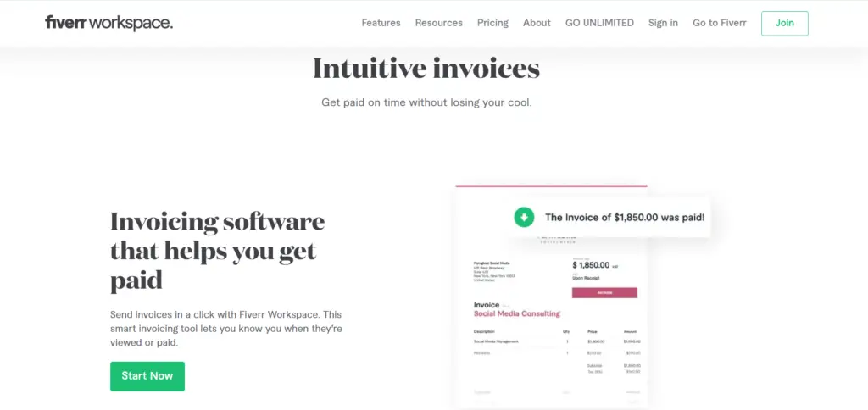Click the Join button

point(784,23)
